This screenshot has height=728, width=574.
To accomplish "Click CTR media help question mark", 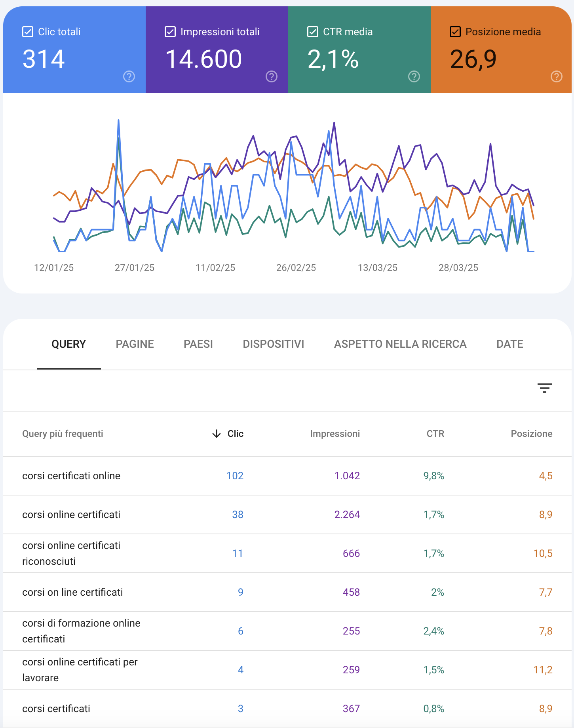I will (x=414, y=76).
